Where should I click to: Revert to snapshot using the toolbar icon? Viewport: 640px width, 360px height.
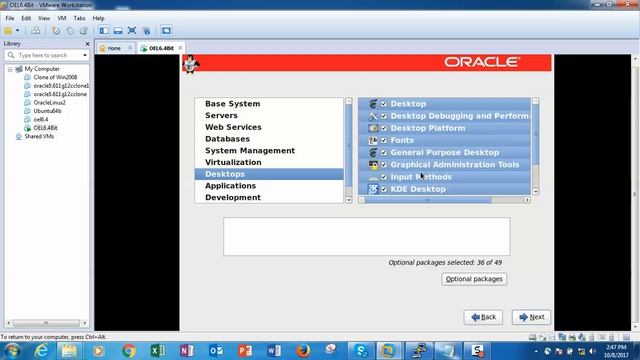pos(70,31)
